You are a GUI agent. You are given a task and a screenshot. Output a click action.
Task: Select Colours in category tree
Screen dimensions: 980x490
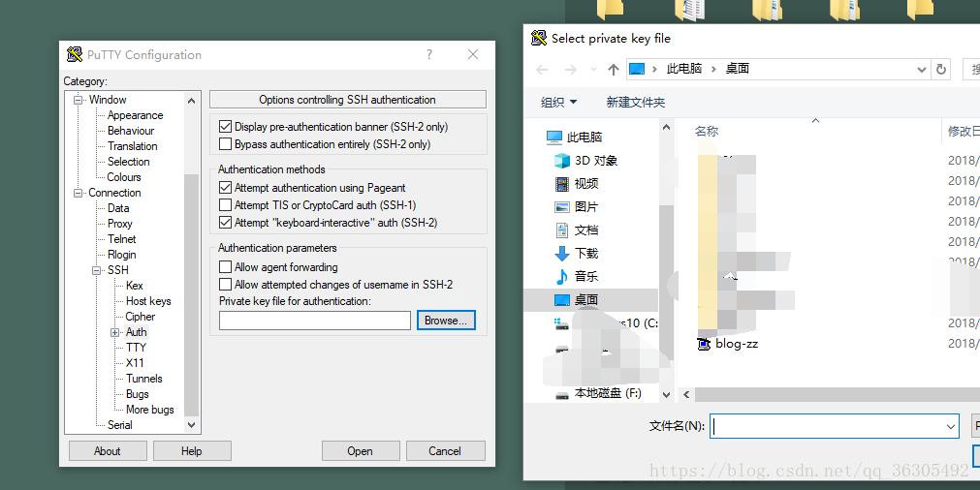124,177
